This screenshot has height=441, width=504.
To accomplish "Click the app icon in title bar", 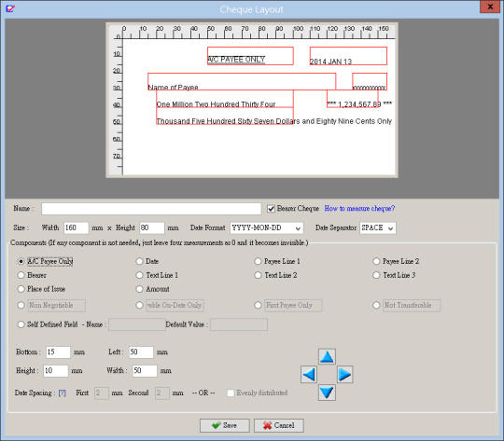I will tap(10, 8).
